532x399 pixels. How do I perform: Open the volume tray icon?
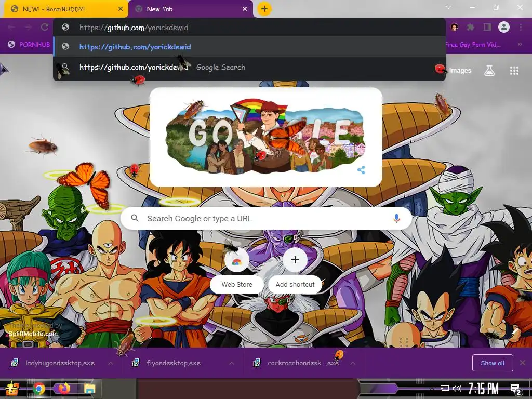pyautogui.click(x=457, y=389)
